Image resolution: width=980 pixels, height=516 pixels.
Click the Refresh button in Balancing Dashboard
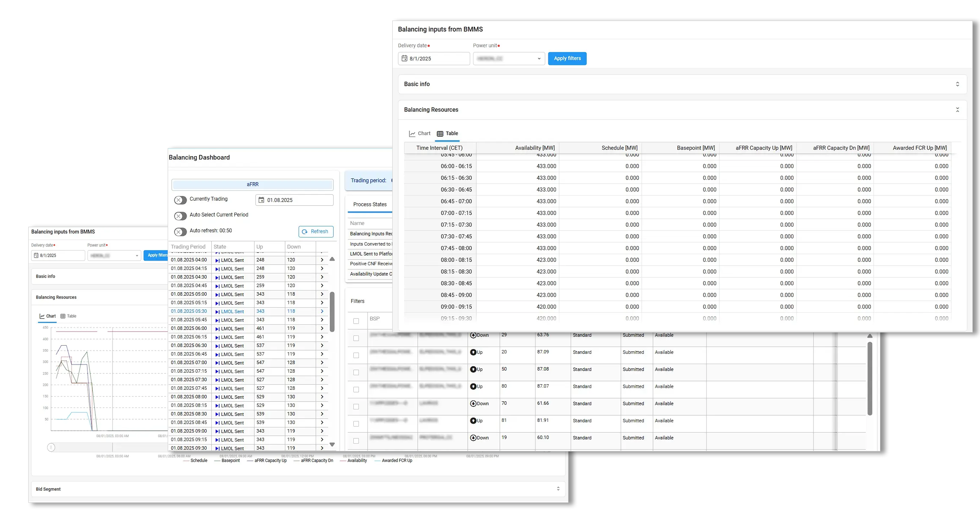(x=316, y=231)
